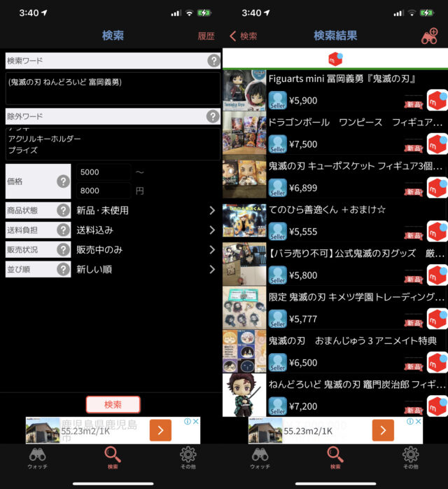Tap orange arrow on right ad banner
The image size is (448, 489).
click(383, 430)
